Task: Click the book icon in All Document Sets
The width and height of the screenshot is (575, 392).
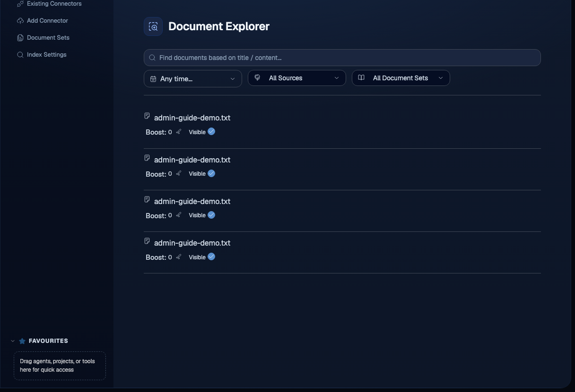Action: point(361,77)
